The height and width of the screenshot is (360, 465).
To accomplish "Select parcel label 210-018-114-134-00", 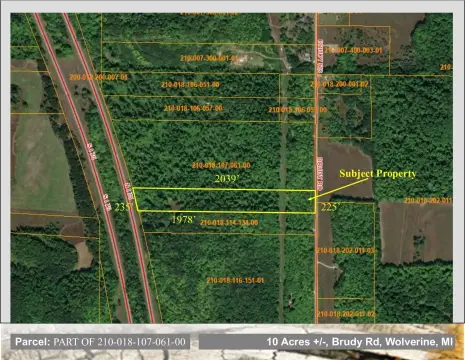I will coord(229,222).
